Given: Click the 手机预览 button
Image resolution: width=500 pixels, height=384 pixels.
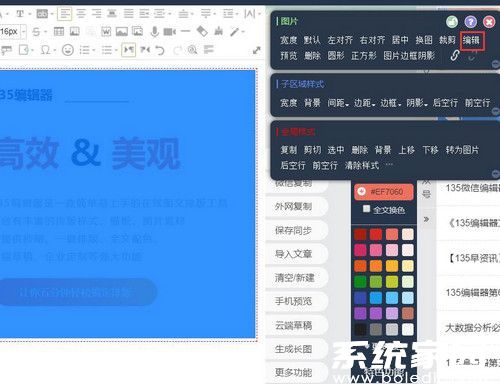Looking at the screenshot, I should coord(293,301).
